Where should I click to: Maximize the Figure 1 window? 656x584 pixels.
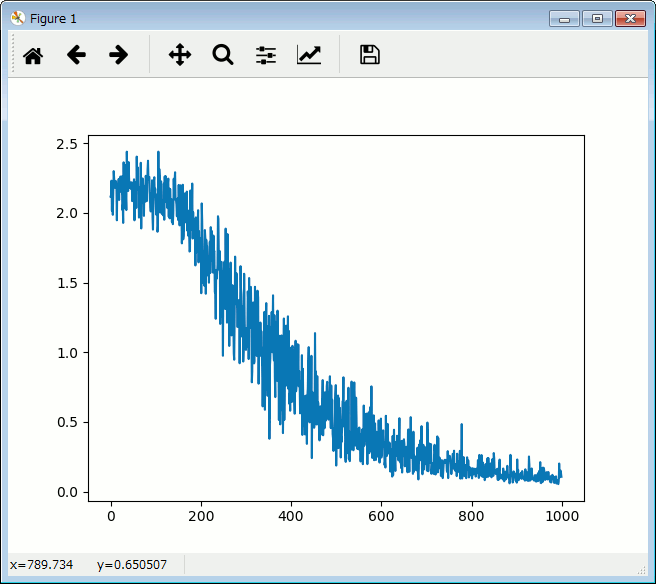pyautogui.click(x=597, y=18)
